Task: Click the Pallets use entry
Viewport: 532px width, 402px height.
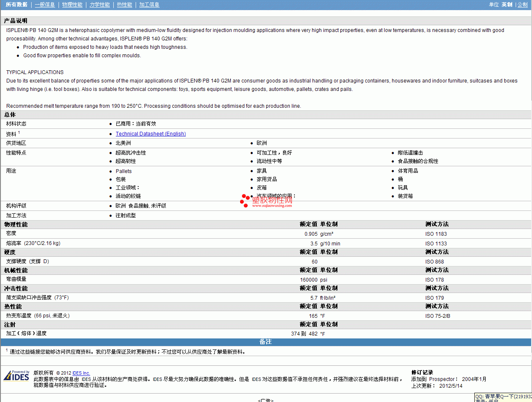Action: (123, 171)
